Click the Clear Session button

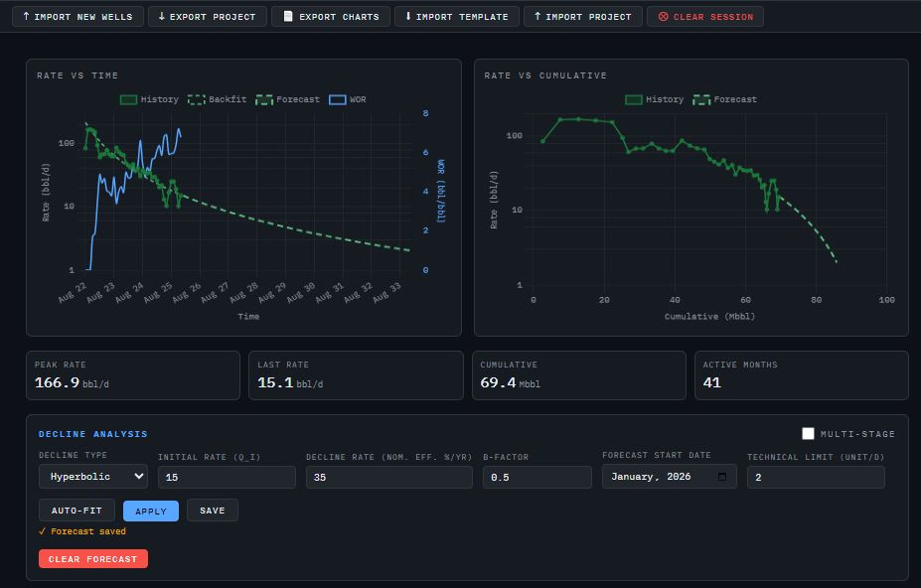(x=705, y=17)
